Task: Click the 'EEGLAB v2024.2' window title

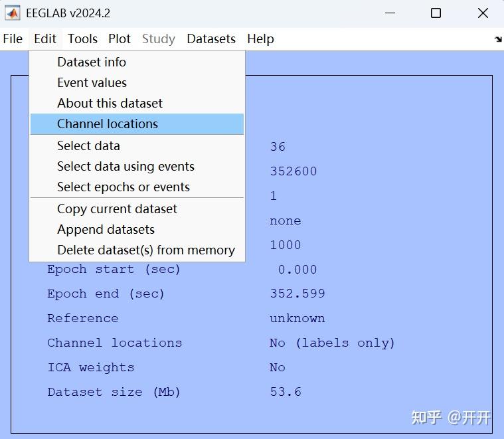Action: [x=68, y=13]
